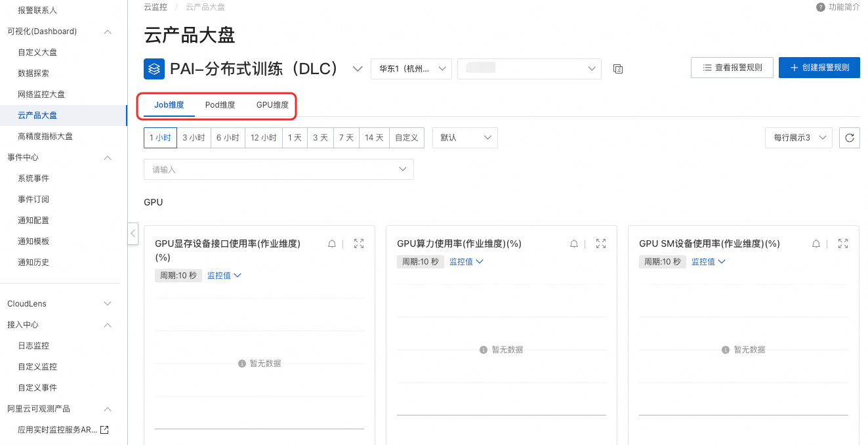Viewport: 868px width, 445px height.
Task: Switch to the Job维度 tab
Action: point(169,105)
